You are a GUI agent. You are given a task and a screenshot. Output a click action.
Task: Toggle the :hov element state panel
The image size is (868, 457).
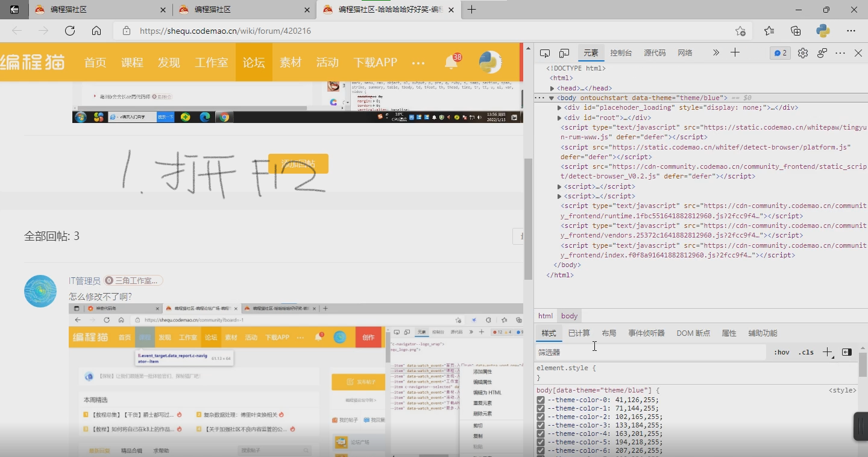coord(782,352)
